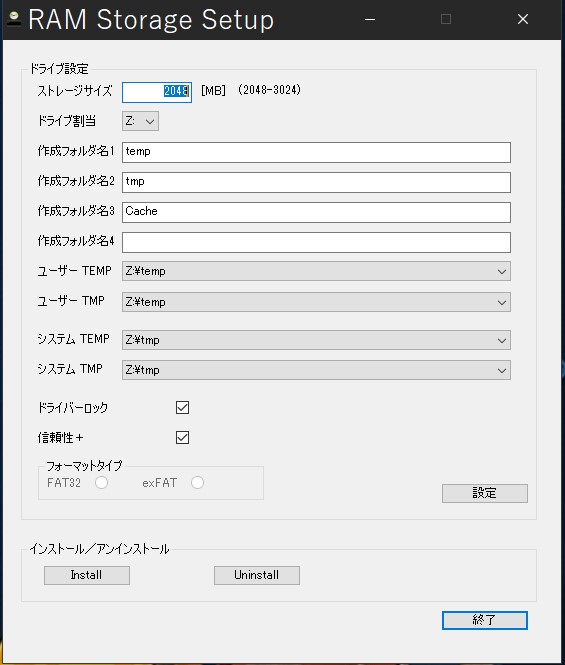Click the Install button
Image resolution: width=565 pixels, height=665 pixels.
[87, 576]
